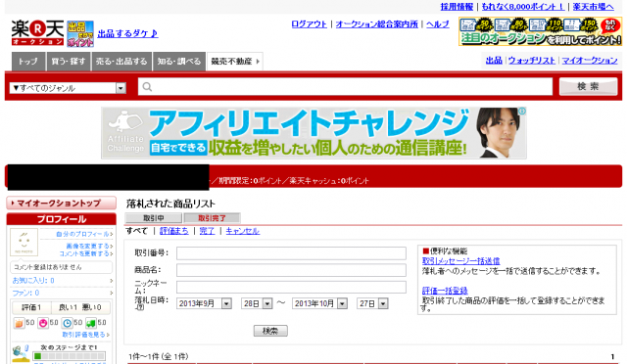The image size is (627, 364).
Task: Filter by 評価まち link
Action: pyautogui.click(x=174, y=231)
